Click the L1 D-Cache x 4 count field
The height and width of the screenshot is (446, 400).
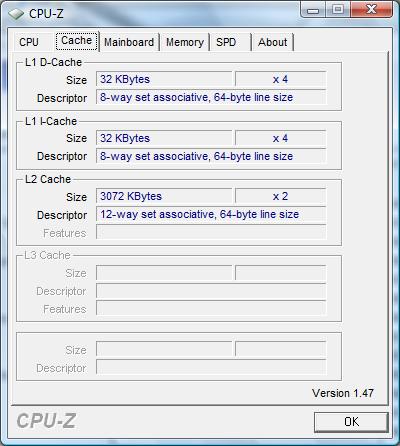point(280,79)
